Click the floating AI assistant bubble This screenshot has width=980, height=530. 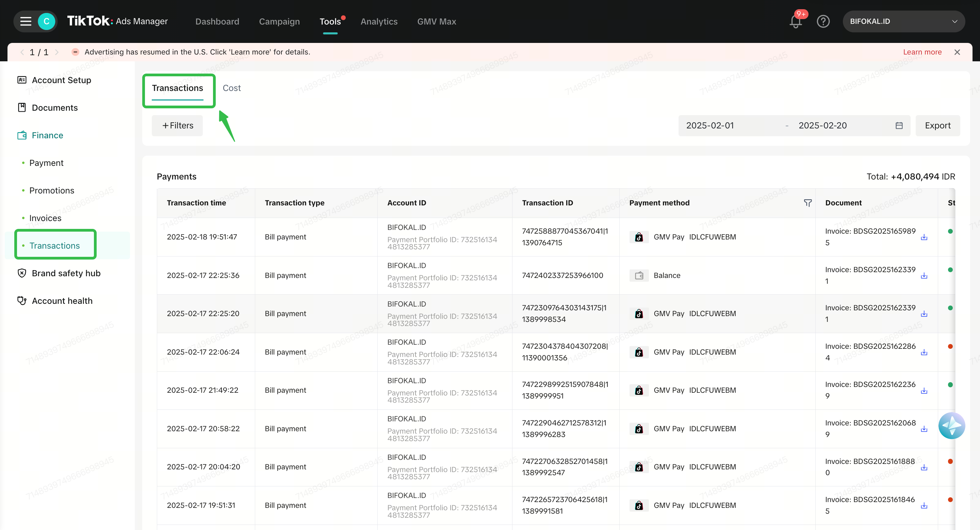pyautogui.click(x=951, y=425)
